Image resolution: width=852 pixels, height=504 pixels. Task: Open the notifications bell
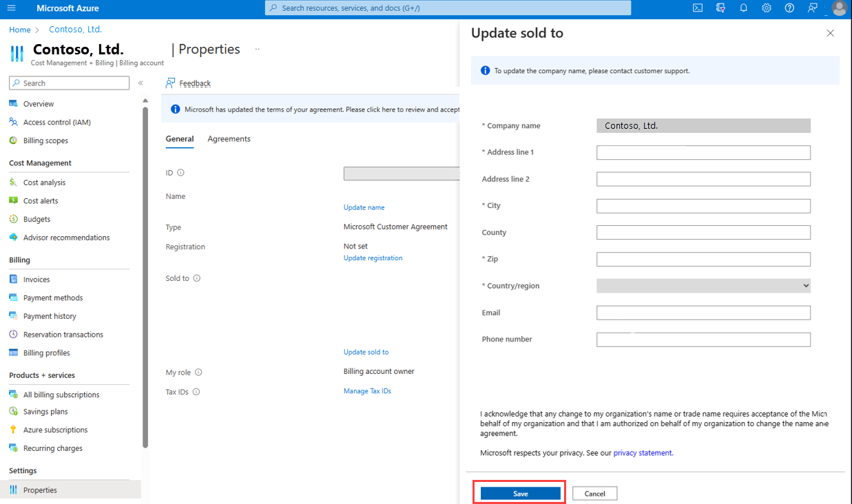click(x=743, y=8)
